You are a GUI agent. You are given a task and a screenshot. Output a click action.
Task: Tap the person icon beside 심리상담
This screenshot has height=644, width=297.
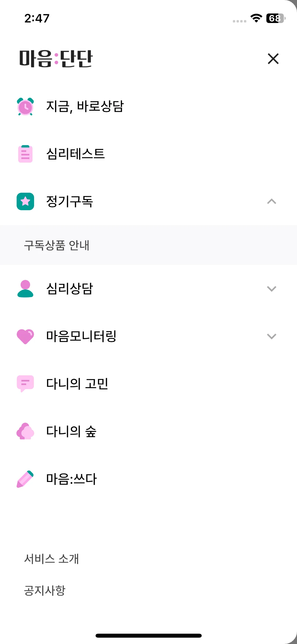(x=25, y=289)
